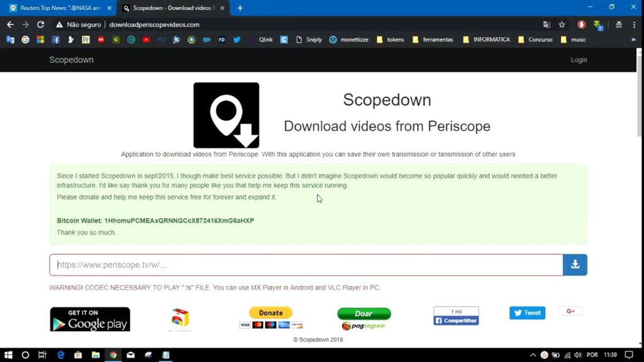Open the monettizze bookmark

[x=349, y=40]
